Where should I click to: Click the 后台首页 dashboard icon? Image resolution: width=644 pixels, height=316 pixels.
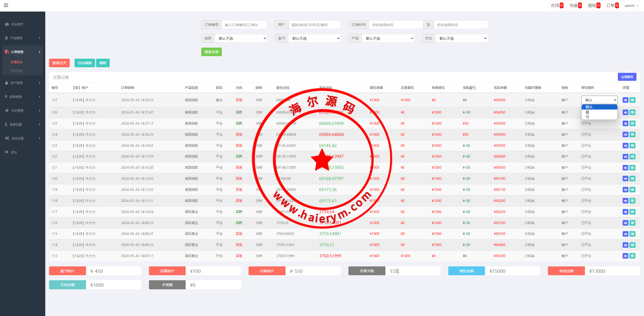tap(7, 24)
